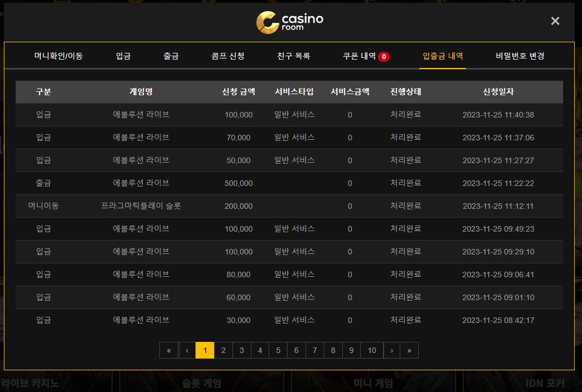Click the 서비스타입 column header
The image size is (582, 392).
pyautogui.click(x=294, y=92)
